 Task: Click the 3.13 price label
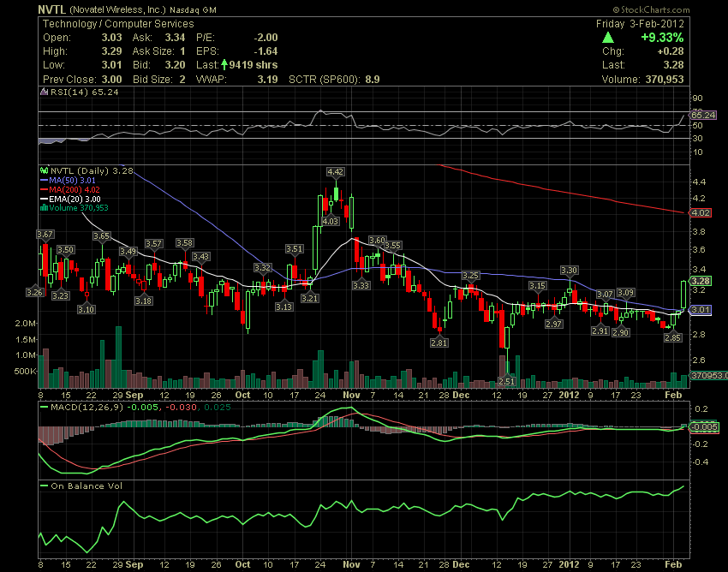[283, 307]
